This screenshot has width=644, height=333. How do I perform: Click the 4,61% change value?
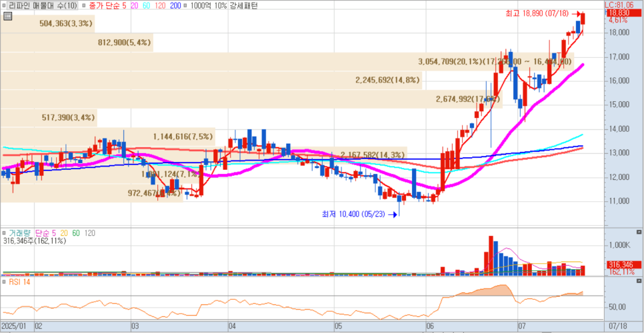pos(618,20)
